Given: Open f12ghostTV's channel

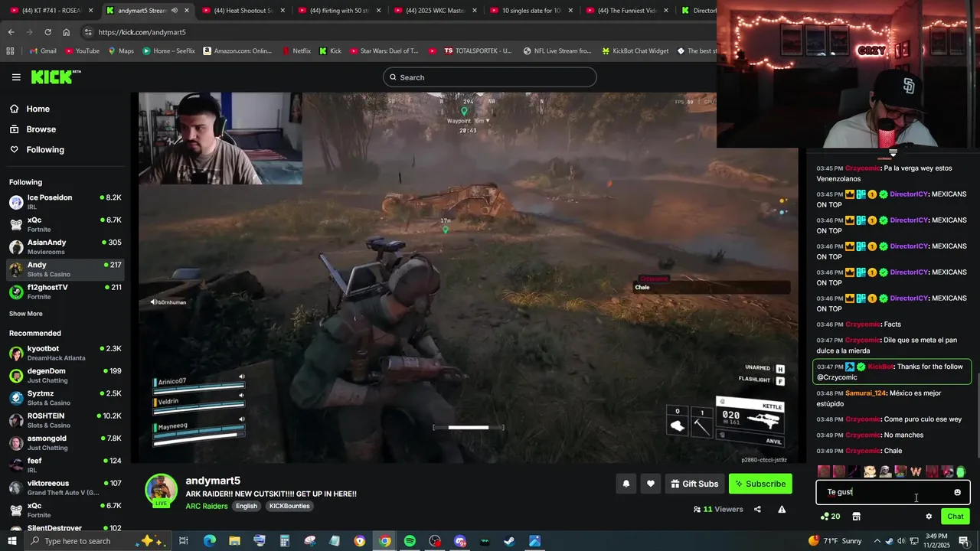Looking at the screenshot, I should pyautogui.click(x=66, y=292).
